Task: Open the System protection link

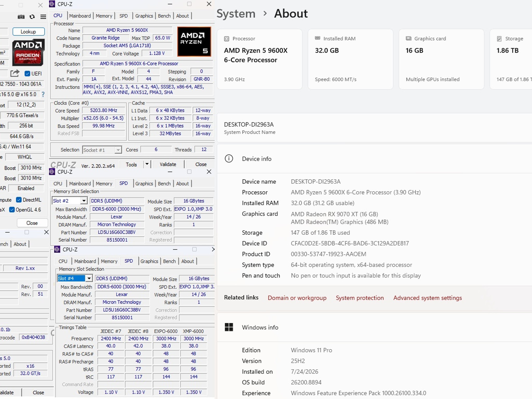Action: (360, 298)
